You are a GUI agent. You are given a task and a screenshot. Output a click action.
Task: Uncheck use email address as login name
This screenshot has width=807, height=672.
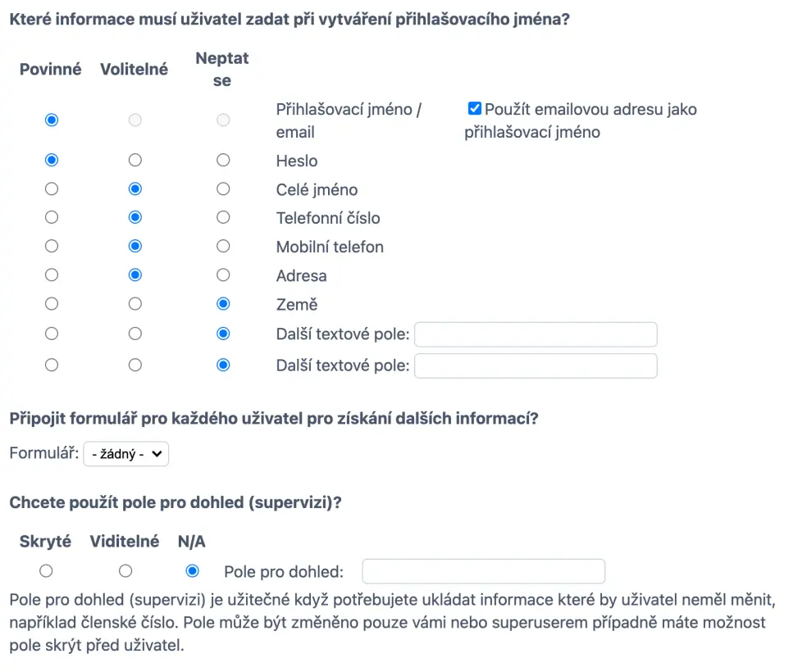pos(474,109)
